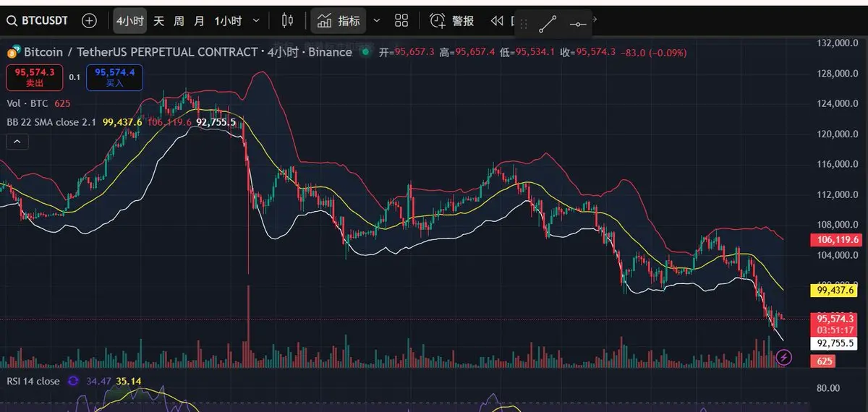
Task: Click the yellow 99,437.6 basis price label
Action: (835, 290)
